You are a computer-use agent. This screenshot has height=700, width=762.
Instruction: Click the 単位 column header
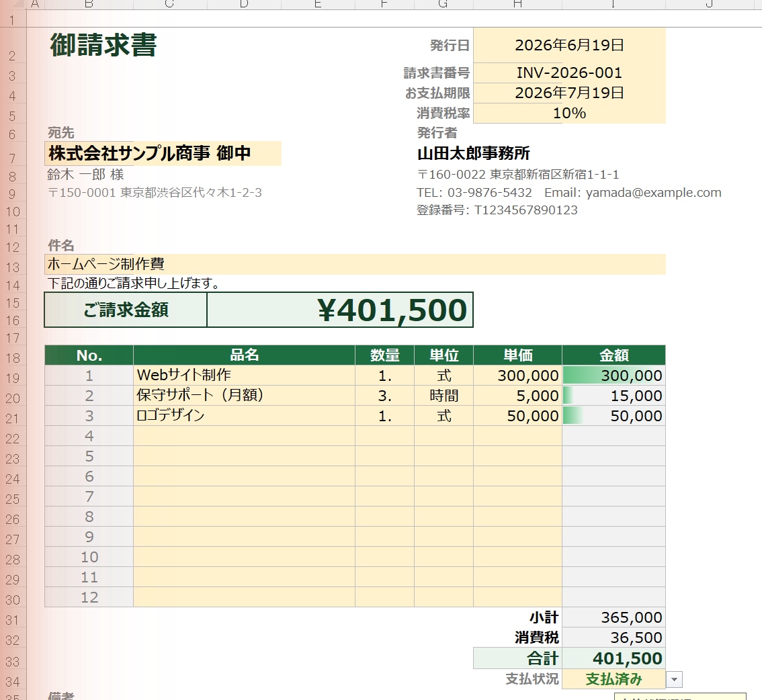coord(443,355)
